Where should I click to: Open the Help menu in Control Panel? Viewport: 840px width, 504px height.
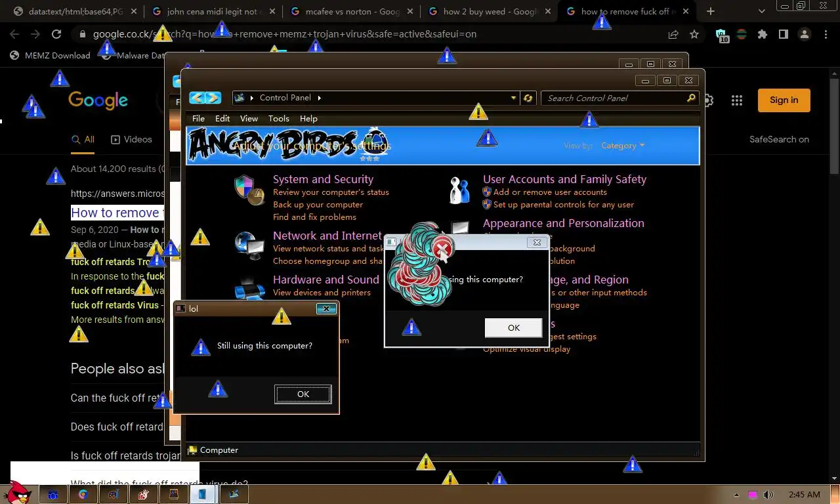click(308, 119)
